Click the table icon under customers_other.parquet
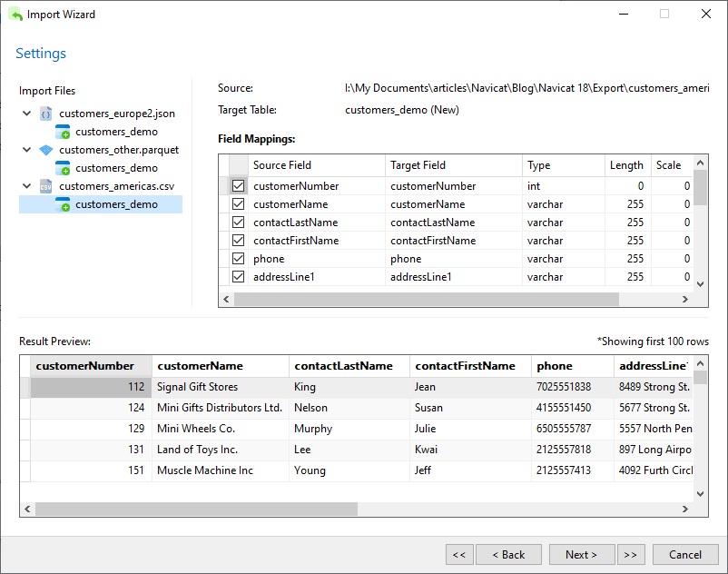 pos(63,168)
